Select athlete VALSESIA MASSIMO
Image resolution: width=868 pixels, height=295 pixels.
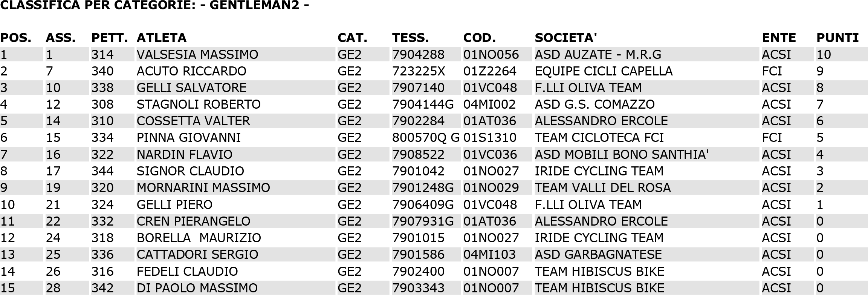[x=197, y=54]
